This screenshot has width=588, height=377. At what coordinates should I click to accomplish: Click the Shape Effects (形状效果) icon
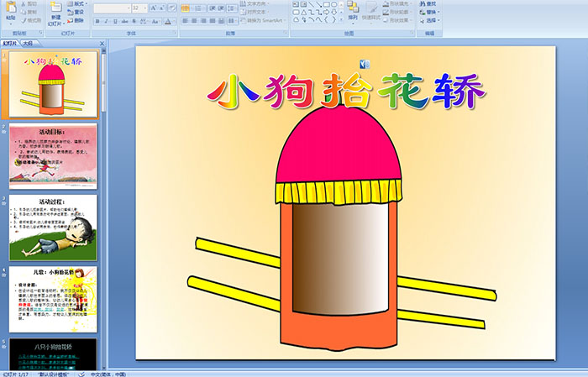pyautogui.click(x=386, y=20)
